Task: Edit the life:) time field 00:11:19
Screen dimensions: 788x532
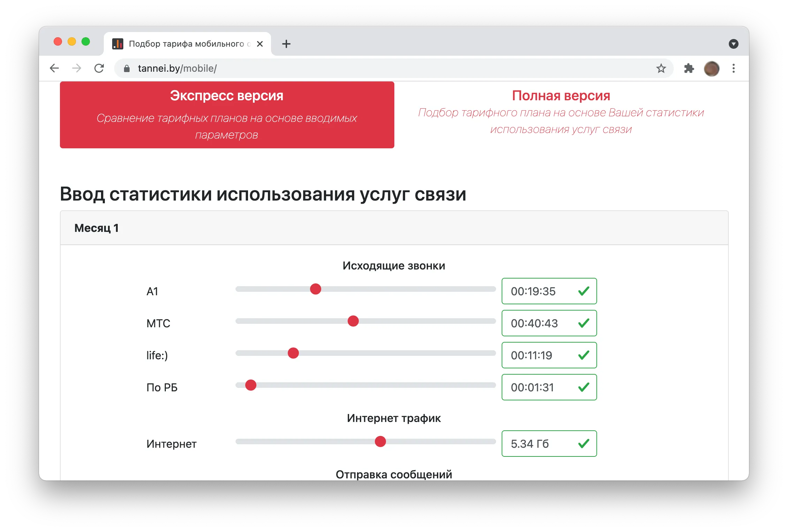Action: [x=549, y=355]
